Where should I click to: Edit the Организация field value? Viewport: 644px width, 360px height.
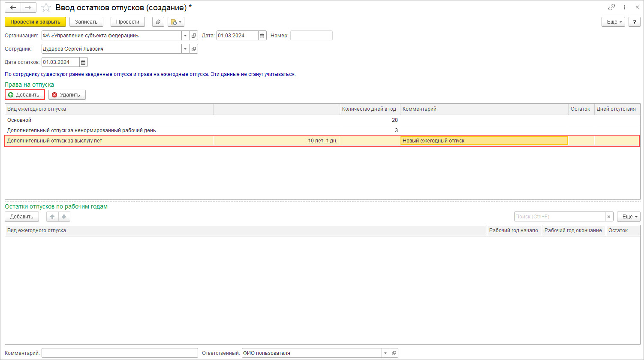coord(111,36)
